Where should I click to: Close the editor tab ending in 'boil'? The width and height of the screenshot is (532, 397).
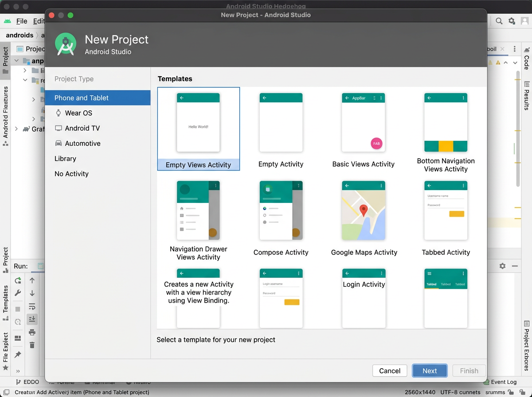[502, 49]
